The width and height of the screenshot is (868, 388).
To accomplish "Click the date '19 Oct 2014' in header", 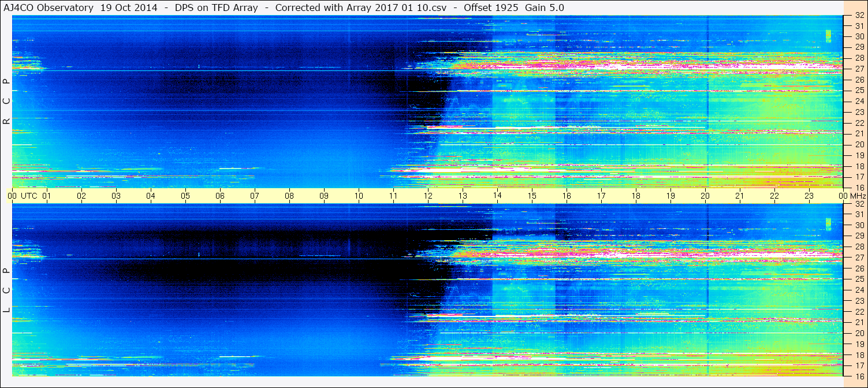I will [x=128, y=8].
